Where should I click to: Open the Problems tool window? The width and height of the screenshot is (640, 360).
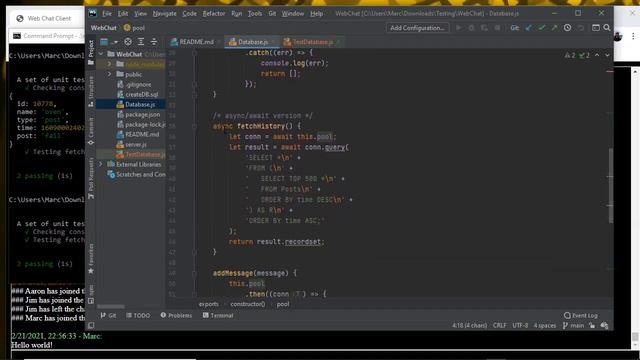coord(176,316)
